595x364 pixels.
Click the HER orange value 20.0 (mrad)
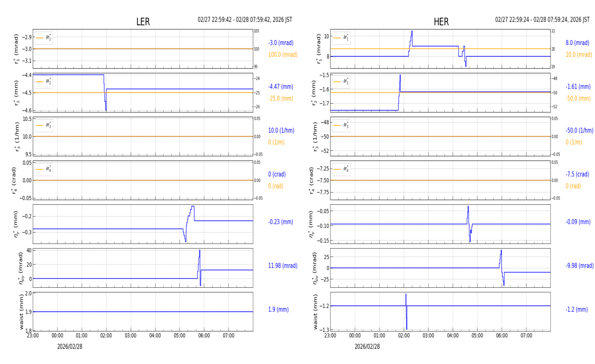[x=579, y=55]
